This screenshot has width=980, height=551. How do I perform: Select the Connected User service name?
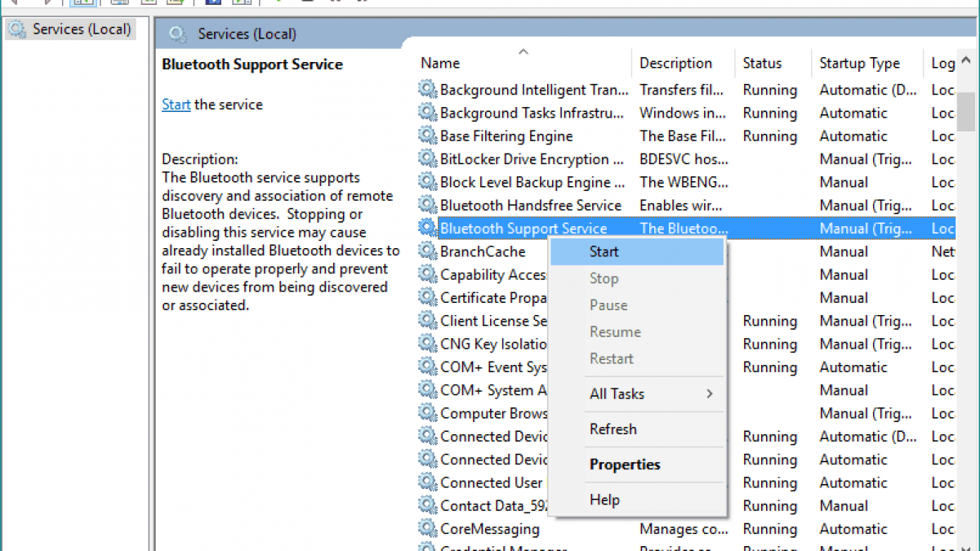492,482
